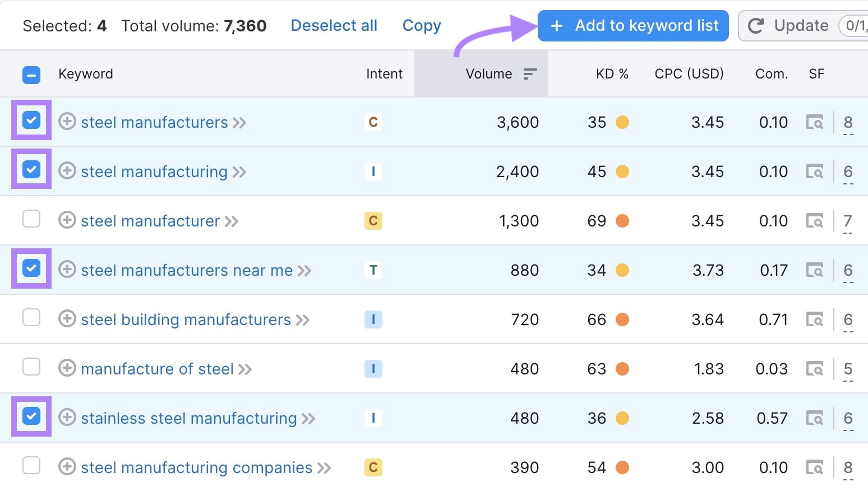Click yellow KD dot for 'steel manufacturers'
The image size is (868, 491).
click(622, 122)
